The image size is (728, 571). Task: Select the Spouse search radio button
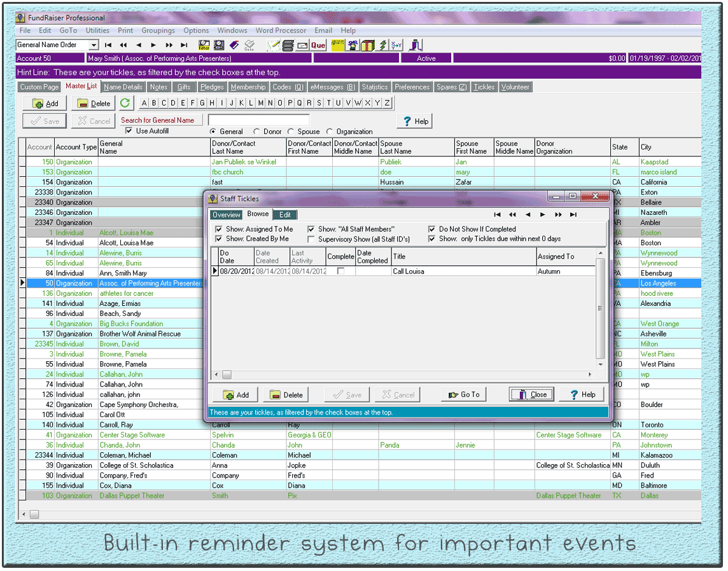[291, 132]
